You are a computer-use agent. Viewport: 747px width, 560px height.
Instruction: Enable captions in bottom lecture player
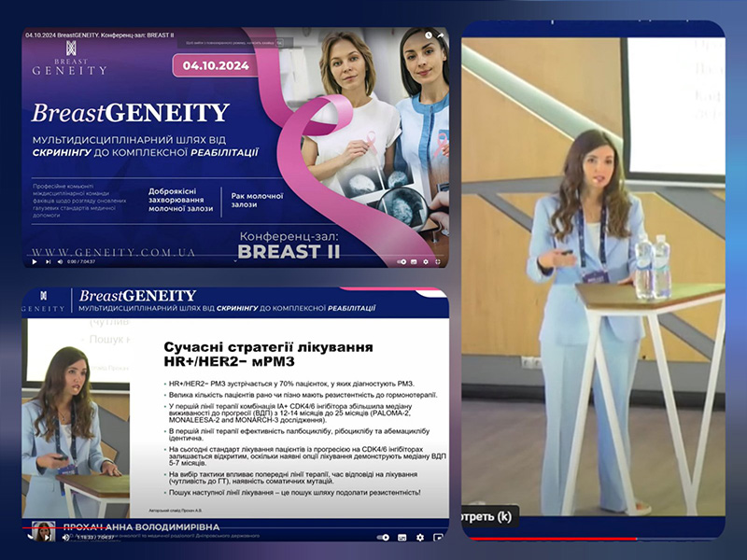402,537
